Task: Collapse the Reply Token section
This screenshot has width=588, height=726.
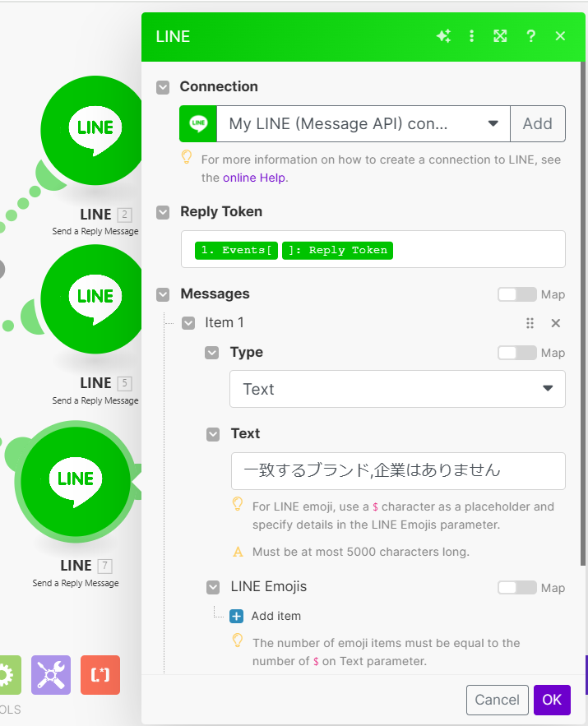Action: pyautogui.click(x=163, y=212)
